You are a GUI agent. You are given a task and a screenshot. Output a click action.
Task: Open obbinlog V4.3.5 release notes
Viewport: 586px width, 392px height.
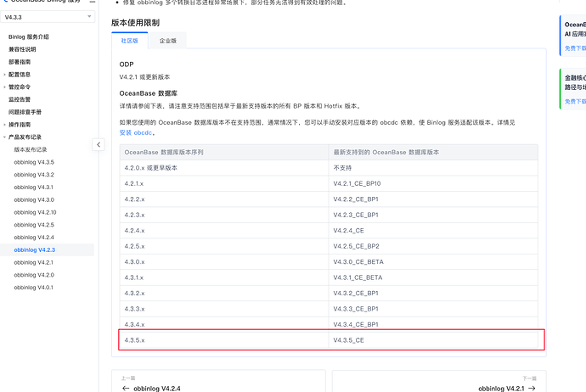(x=34, y=162)
